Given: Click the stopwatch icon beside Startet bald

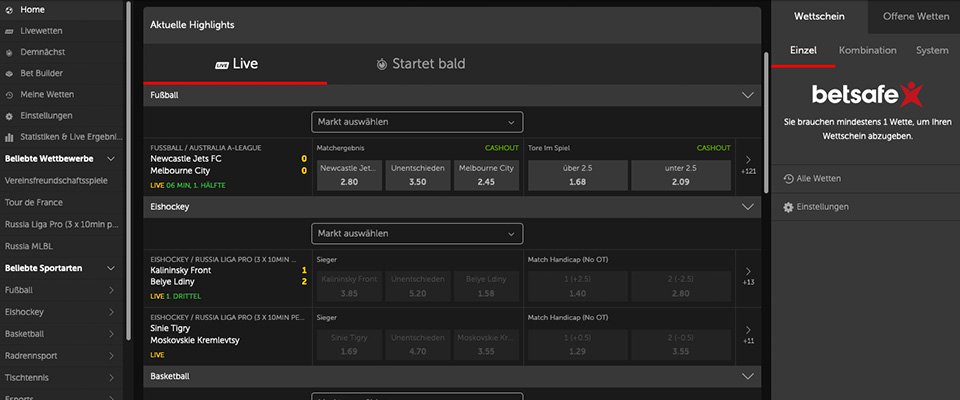Looking at the screenshot, I should [x=381, y=64].
